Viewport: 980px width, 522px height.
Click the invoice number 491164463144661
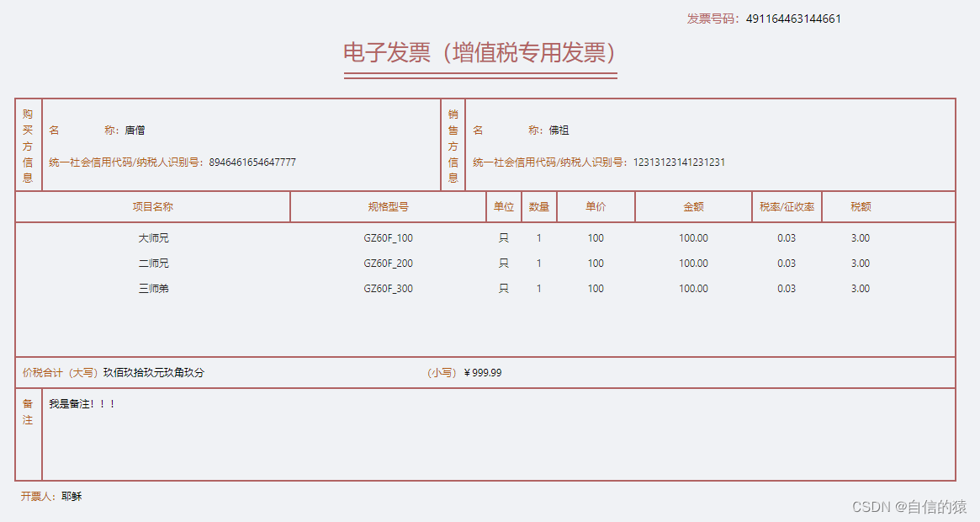click(793, 19)
